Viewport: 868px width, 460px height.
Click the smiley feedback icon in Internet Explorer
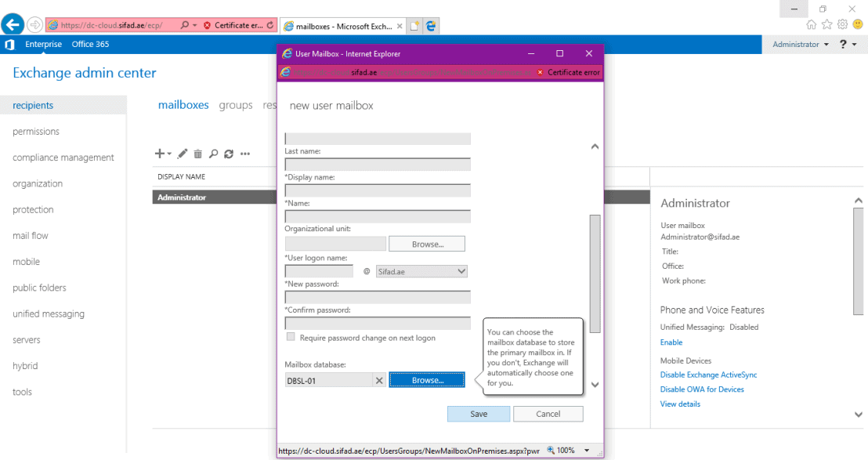coord(858,24)
